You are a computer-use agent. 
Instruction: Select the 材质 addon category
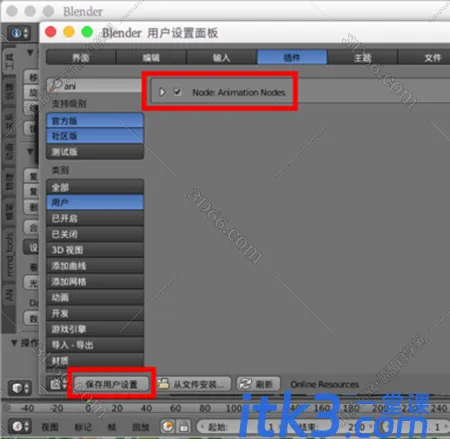pyautogui.click(x=95, y=361)
